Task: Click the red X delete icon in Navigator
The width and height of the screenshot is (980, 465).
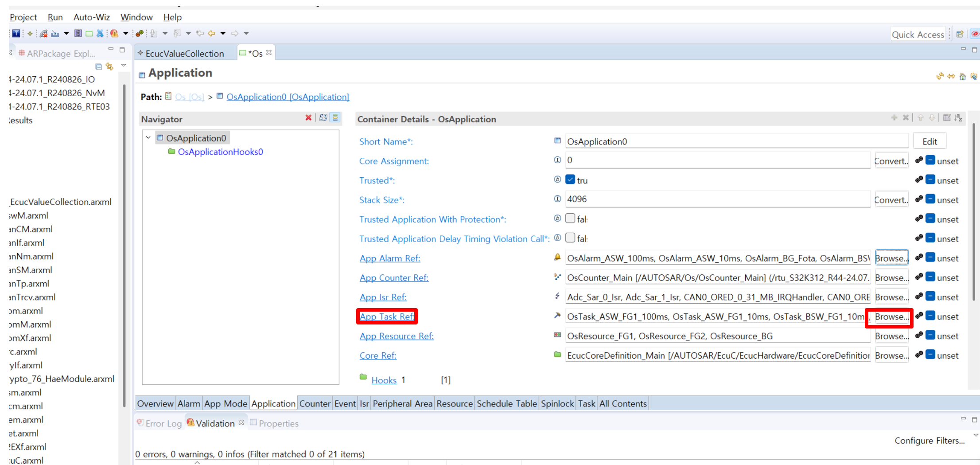Action: [308, 118]
